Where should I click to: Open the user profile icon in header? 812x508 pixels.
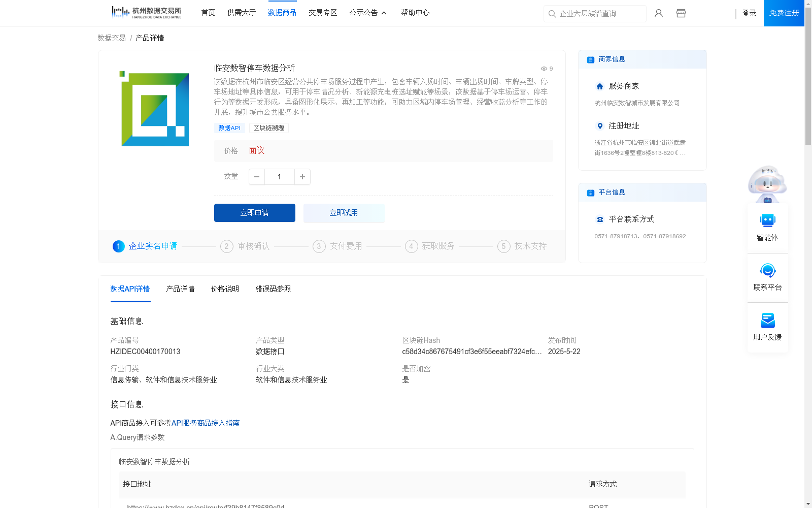(x=659, y=13)
